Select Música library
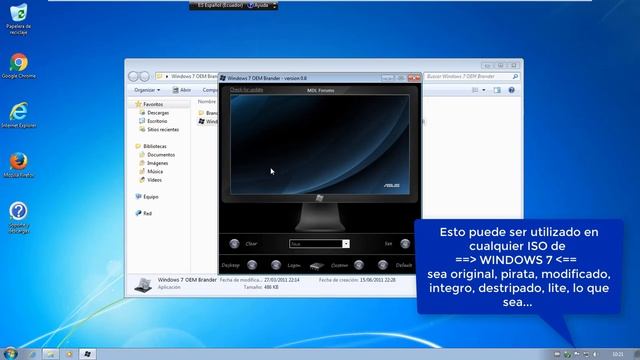 point(155,171)
